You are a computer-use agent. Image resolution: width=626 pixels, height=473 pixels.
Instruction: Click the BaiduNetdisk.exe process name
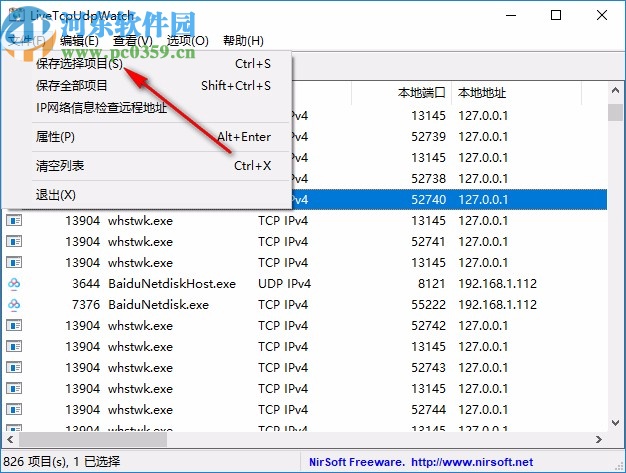click(x=158, y=305)
